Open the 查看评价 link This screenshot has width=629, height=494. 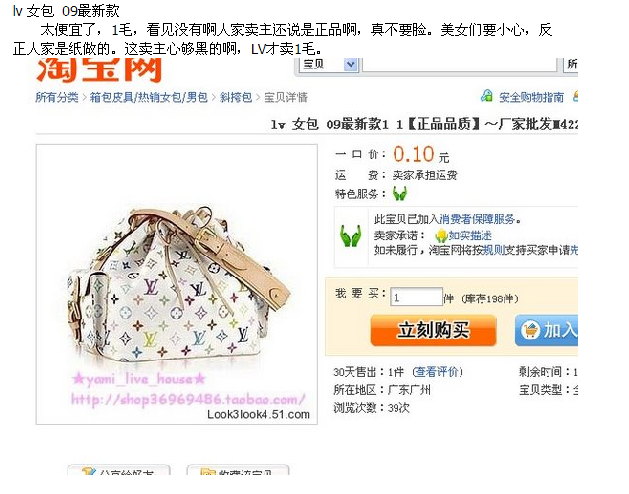(437, 372)
